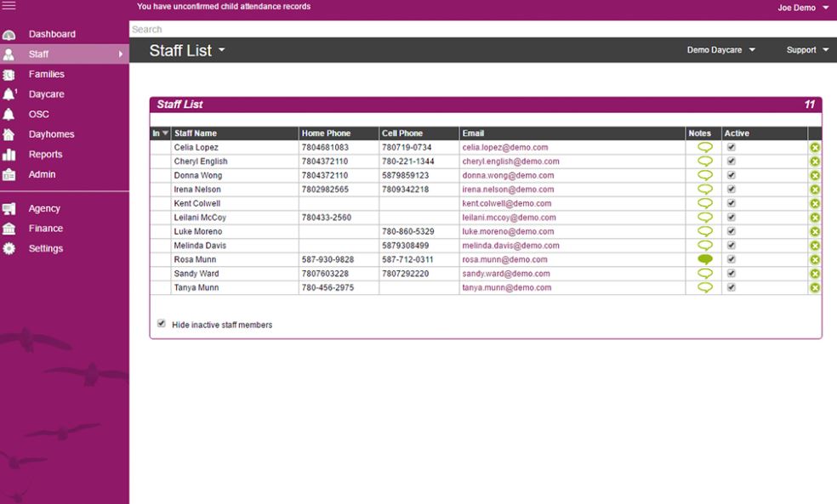Open the Demo Daycare dropdown
The height and width of the screenshot is (504, 837).
tap(720, 49)
